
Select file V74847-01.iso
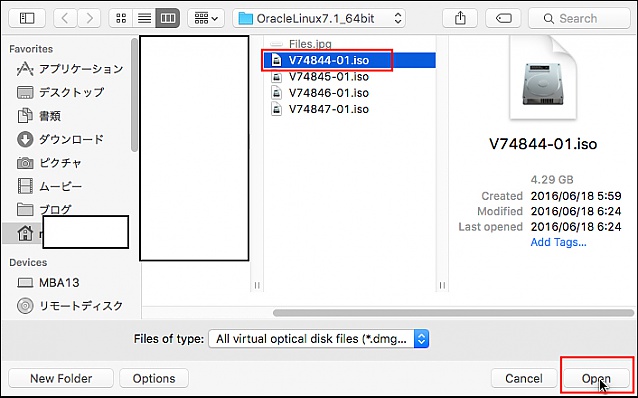click(x=320, y=109)
